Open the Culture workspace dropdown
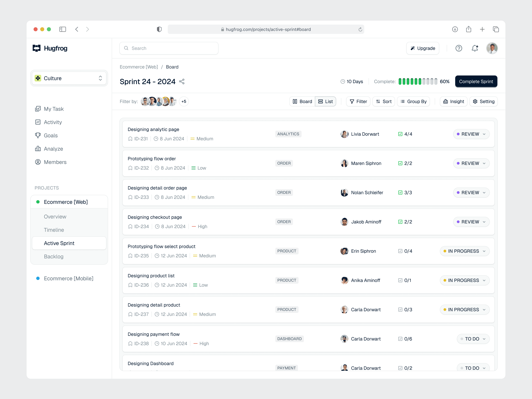This screenshot has height=399, width=532. (69, 78)
